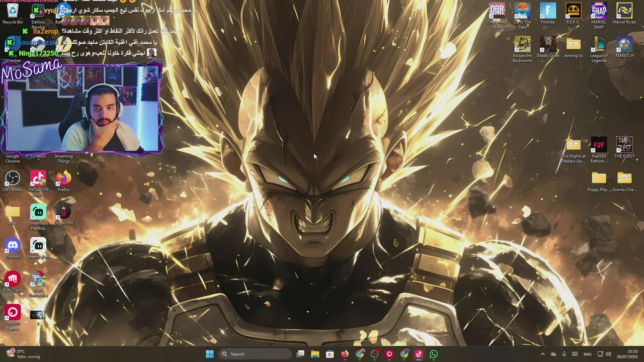Open the volume tray icon
The height and width of the screenshot is (362, 644).
(608, 354)
